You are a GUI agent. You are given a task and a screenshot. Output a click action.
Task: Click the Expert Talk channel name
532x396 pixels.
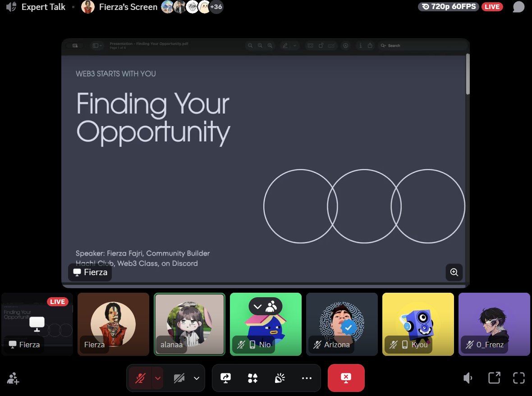[43, 7]
